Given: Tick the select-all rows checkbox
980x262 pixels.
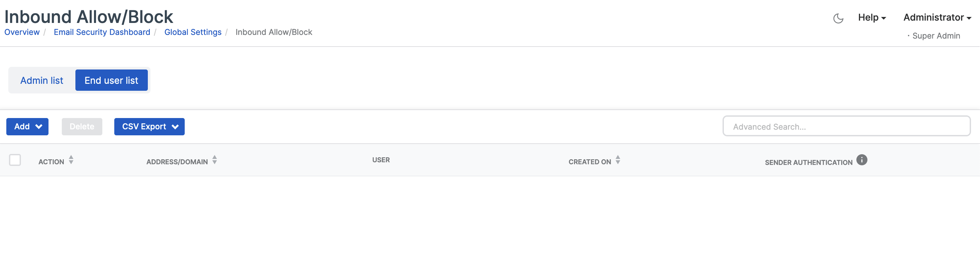Looking at the screenshot, I should pyautogui.click(x=15, y=160).
